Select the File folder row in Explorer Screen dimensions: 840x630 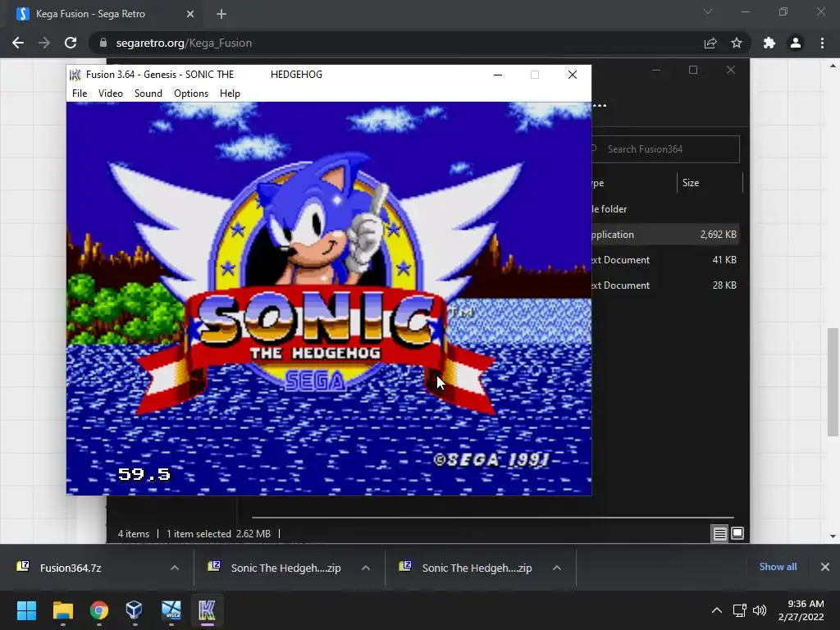[x=664, y=209]
